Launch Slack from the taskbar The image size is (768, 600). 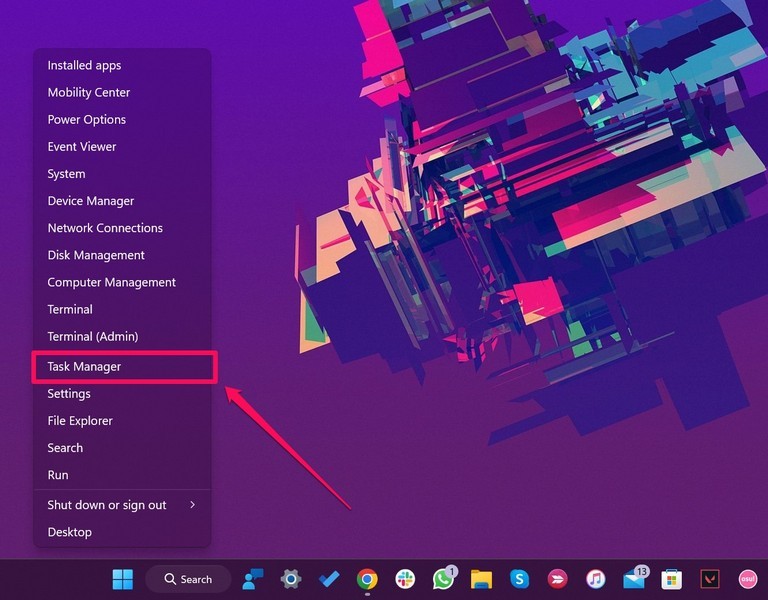(x=405, y=579)
